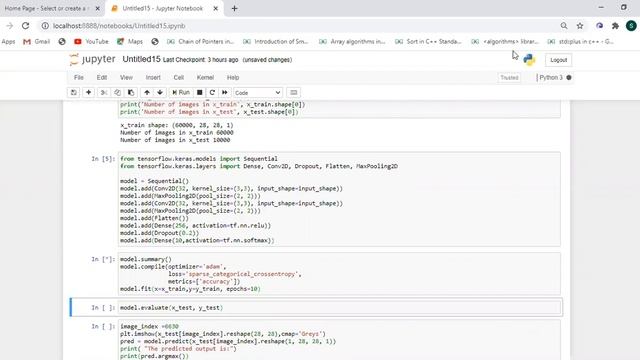Open the Kernel menu

205,78
